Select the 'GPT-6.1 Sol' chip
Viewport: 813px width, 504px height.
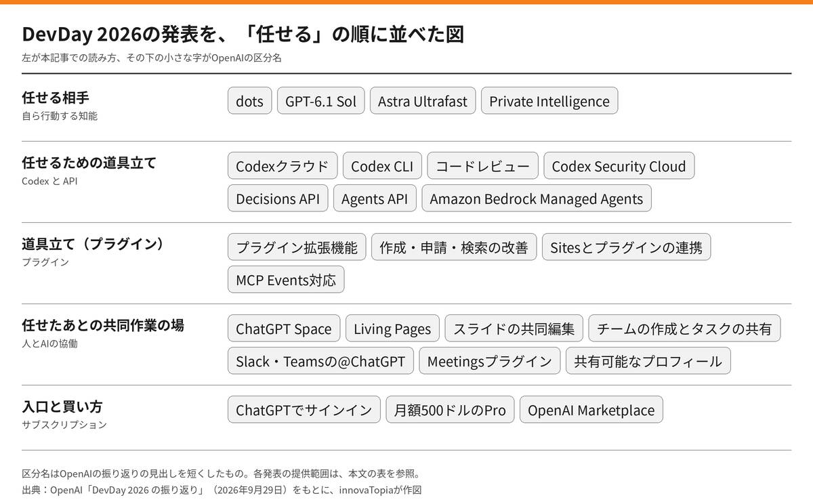[320, 101]
